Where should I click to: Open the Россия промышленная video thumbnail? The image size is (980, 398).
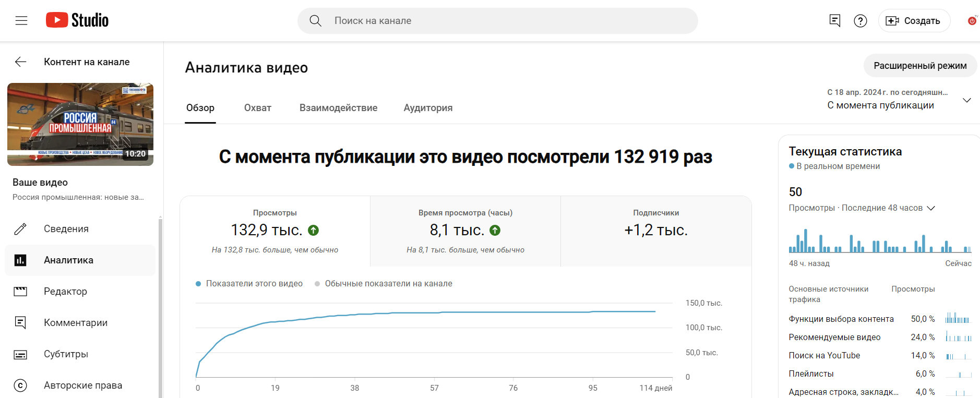pyautogui.click(x=80, y=124)
